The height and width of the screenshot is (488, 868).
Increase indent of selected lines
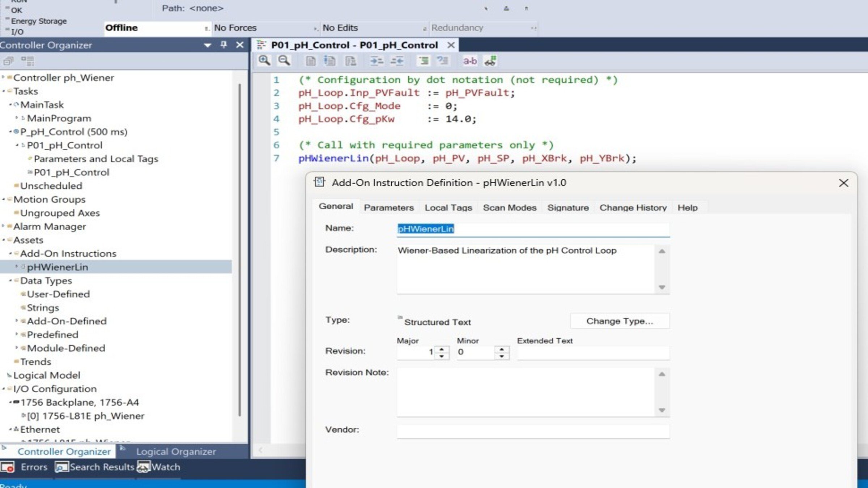point(376,61)
